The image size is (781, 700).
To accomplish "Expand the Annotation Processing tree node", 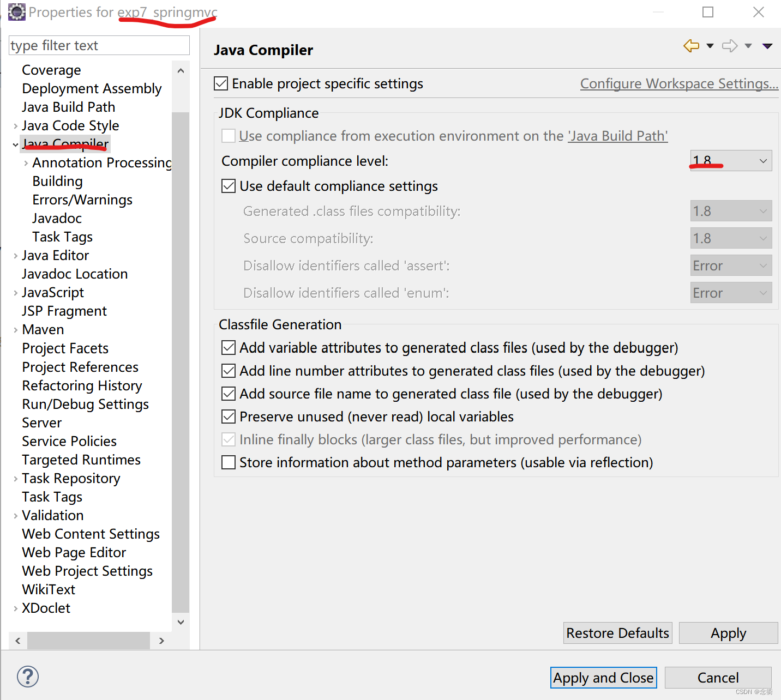I will coord(26,162).
